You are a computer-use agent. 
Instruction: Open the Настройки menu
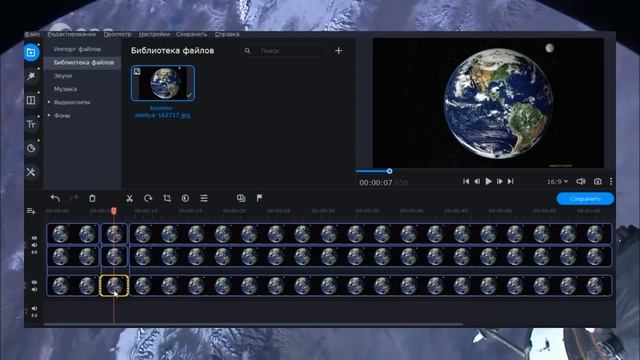click(154, 34)
